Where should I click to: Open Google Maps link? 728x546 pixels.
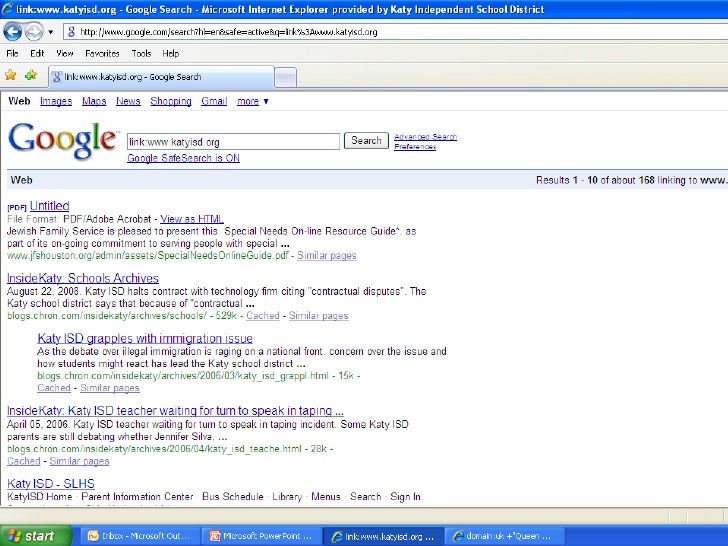coord(94,101)
